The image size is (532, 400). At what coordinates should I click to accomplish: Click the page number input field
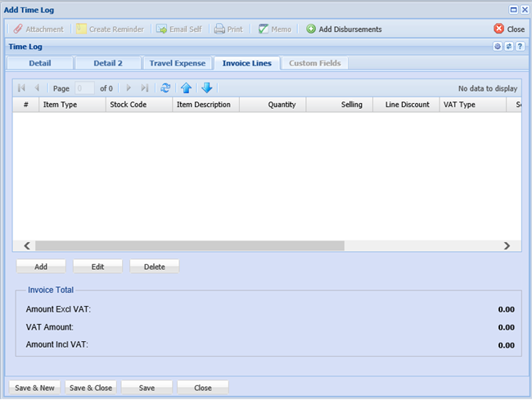click(84, 88)
